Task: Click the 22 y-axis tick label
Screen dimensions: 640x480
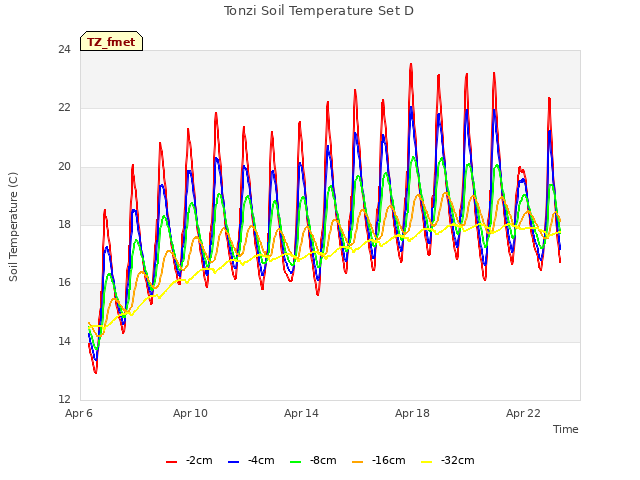Action: 64,108
